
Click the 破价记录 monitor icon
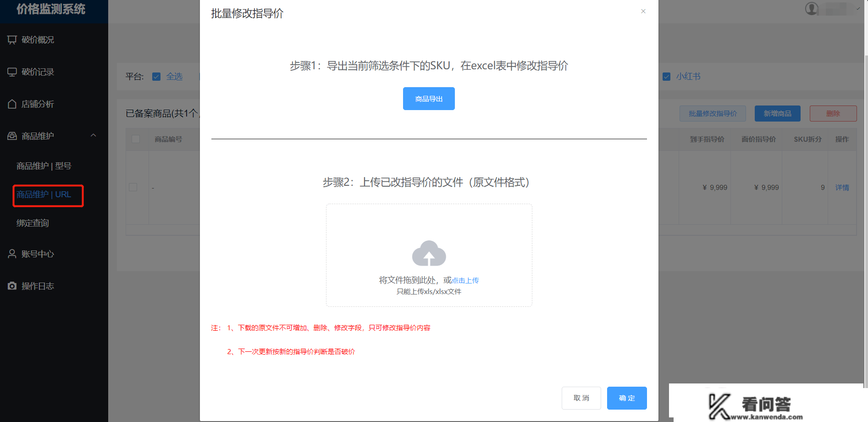[12, 72]
